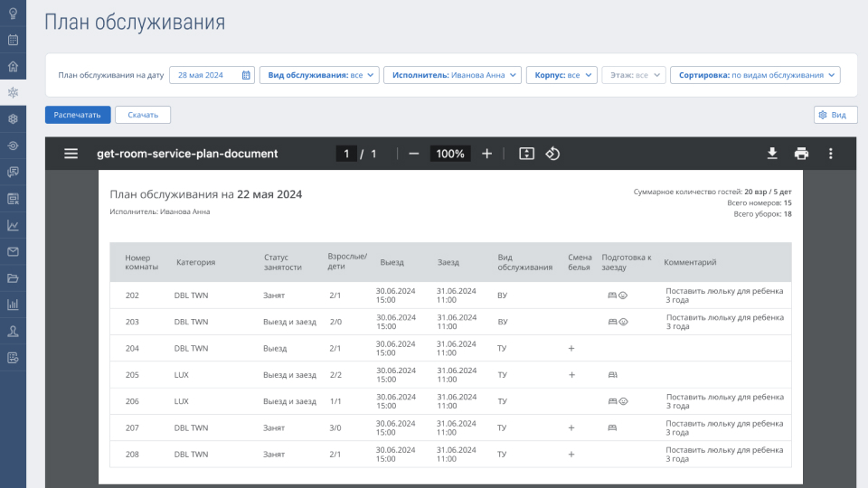This screenshot has width=868, height=488.
Task: Click room number 202 cell
Action: [132, 296]
